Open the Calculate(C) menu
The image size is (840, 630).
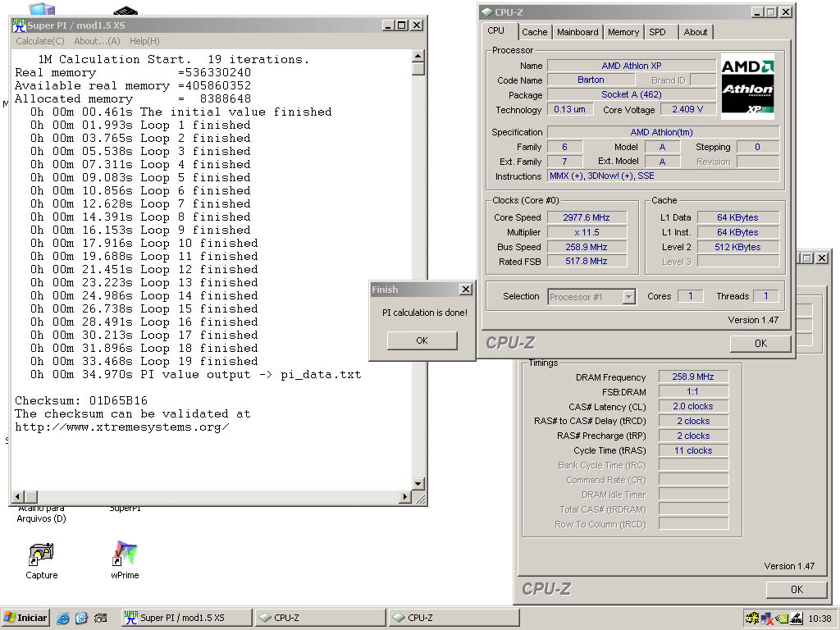pyautogui.click(x=39, y=41)
